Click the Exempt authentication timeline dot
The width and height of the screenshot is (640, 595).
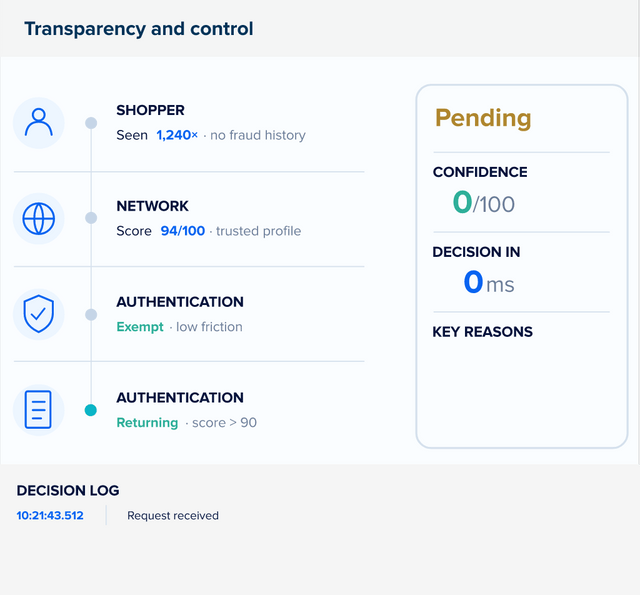(x=91, y=315)
